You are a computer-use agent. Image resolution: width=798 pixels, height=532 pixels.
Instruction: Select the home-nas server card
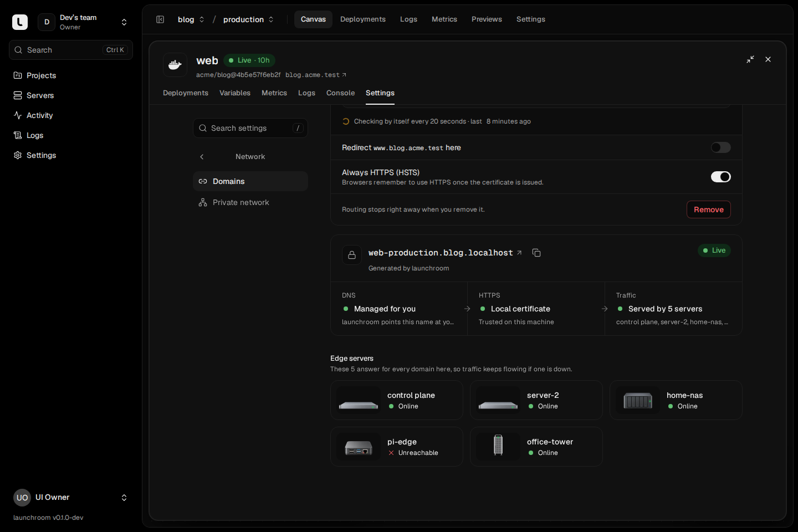coord(676,400)
